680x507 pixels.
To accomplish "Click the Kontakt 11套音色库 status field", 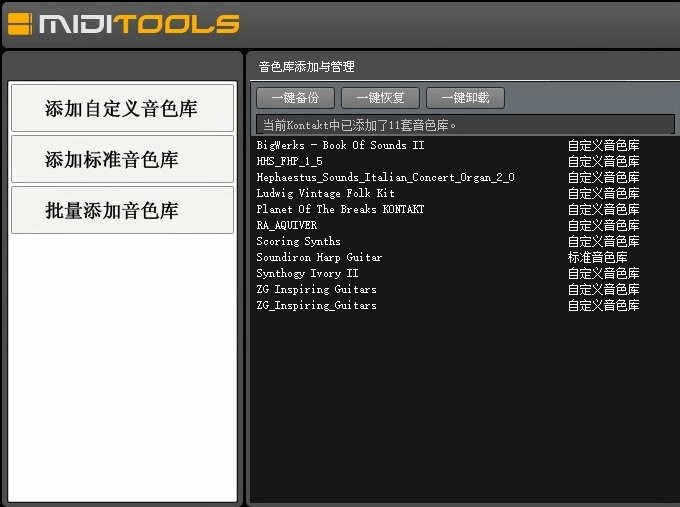I will click(465, 125).
